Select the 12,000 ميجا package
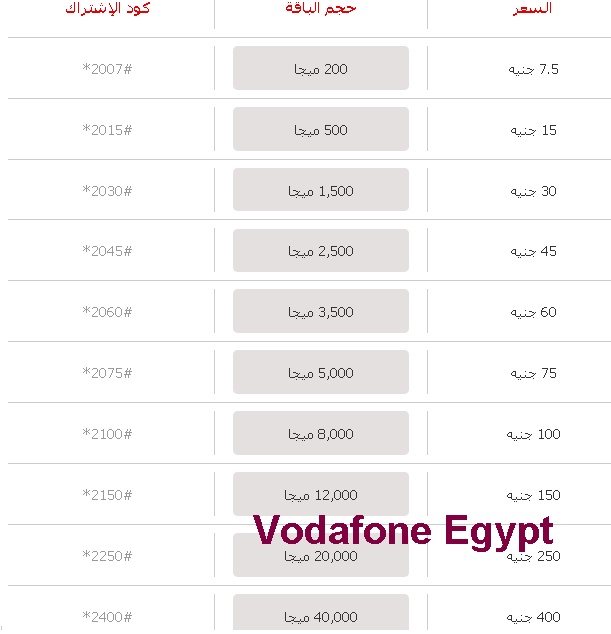 321,494
